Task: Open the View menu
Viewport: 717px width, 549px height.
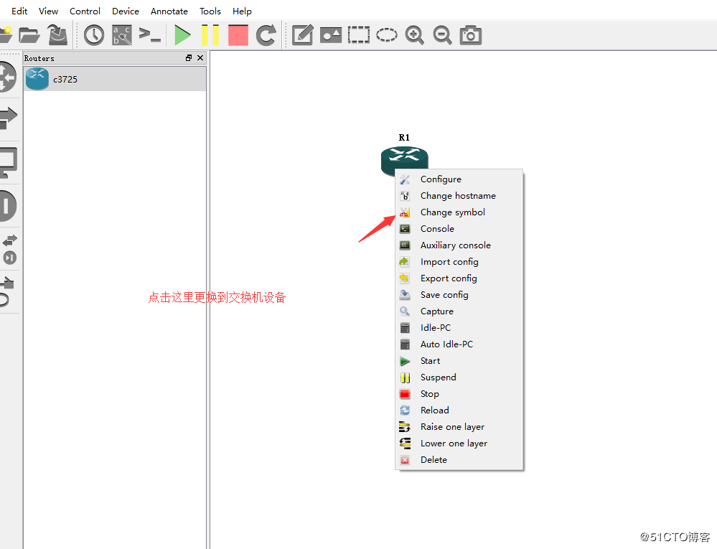Action: pos(48,11)
